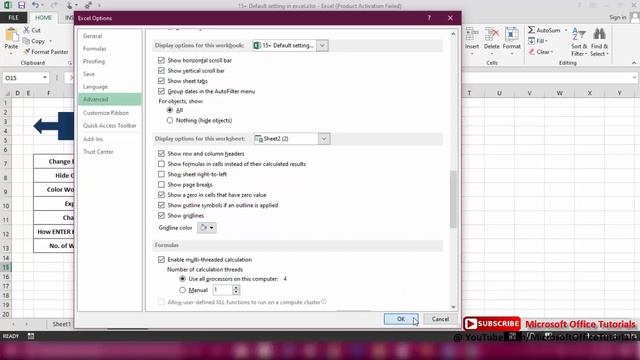Open the Save options category
The image size is (640, 360).
click(x=110, y=74)
